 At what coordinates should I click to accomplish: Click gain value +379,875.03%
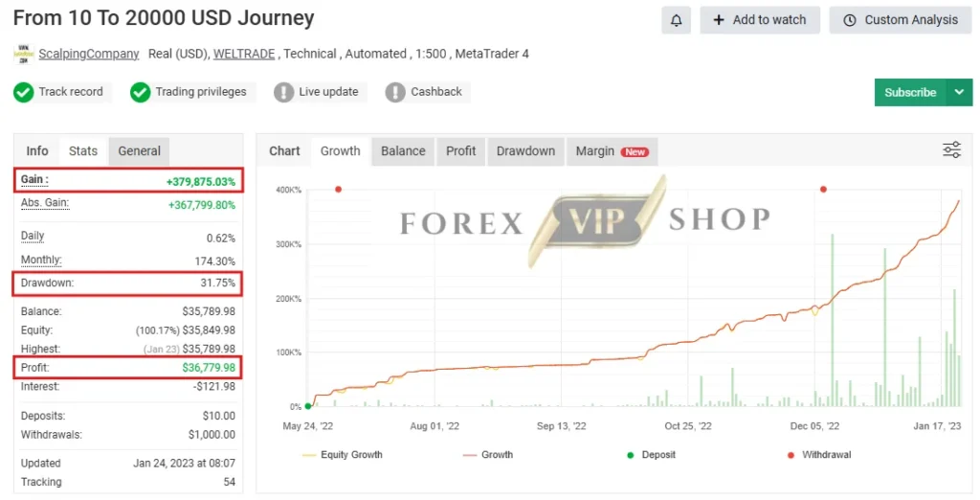(x=201, y=182)
